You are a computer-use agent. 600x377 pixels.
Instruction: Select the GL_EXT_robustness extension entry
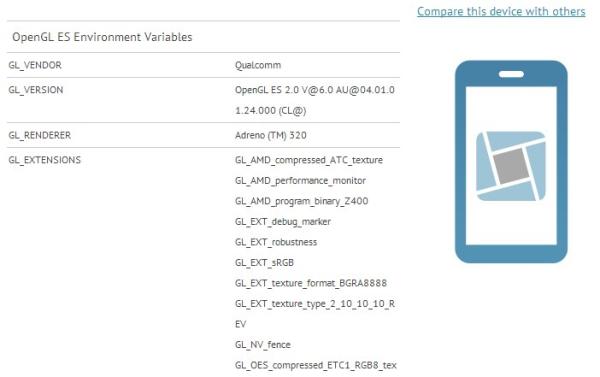pos(276,242)
